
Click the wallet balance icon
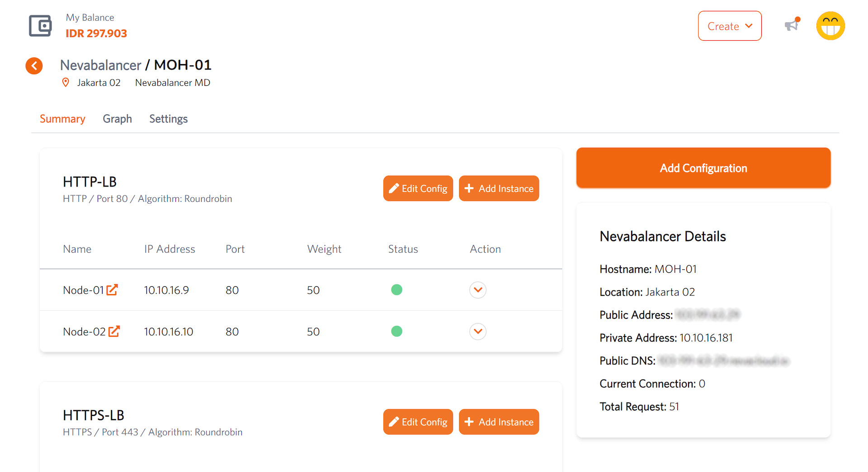coord(40,26)
